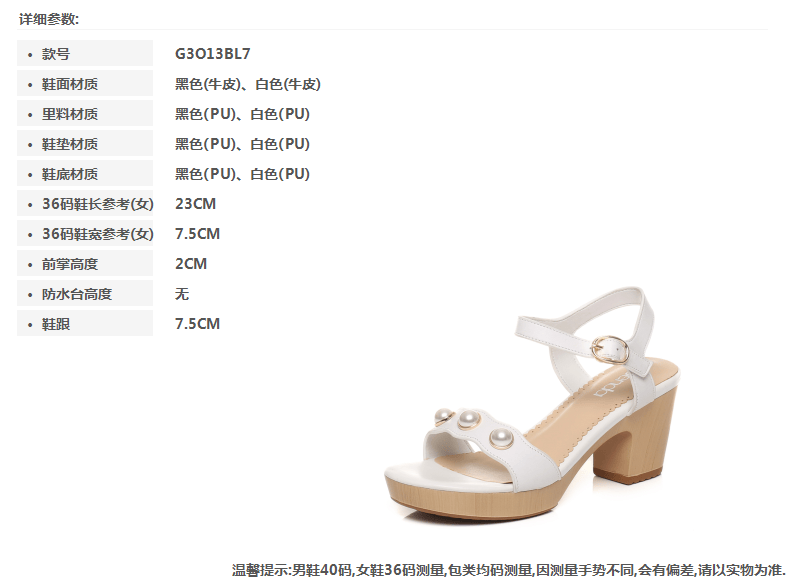
Task: Select the 前掌高度 label
Action: click(70, 264)
